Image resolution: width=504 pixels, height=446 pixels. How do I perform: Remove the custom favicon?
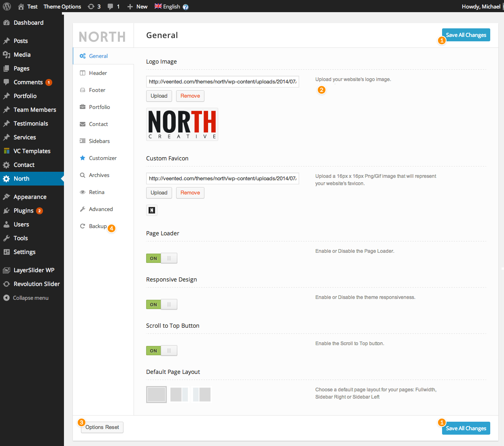[190, 193]
